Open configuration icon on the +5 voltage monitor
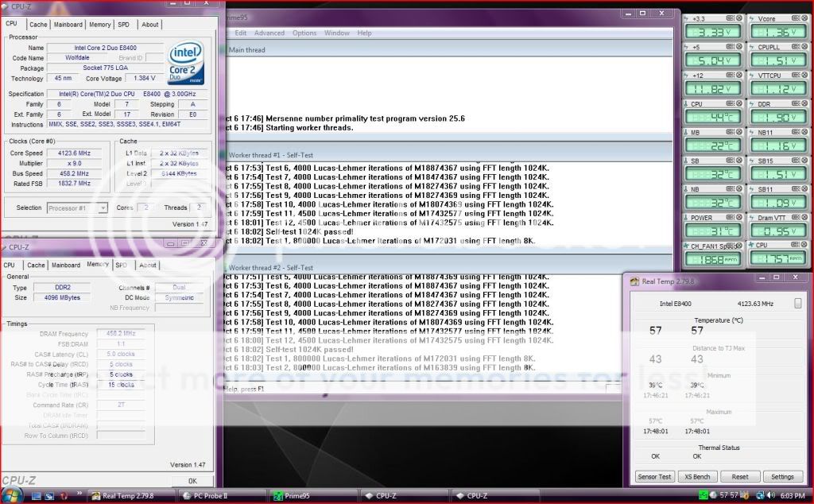The image size is (814, 504). [x=731, y=46]
